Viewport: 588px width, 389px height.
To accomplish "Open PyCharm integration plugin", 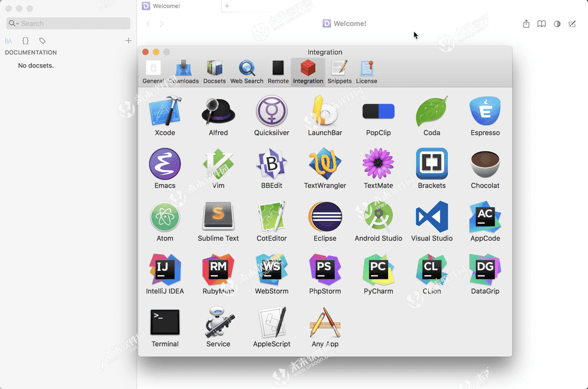I will (x=379, y=270).
